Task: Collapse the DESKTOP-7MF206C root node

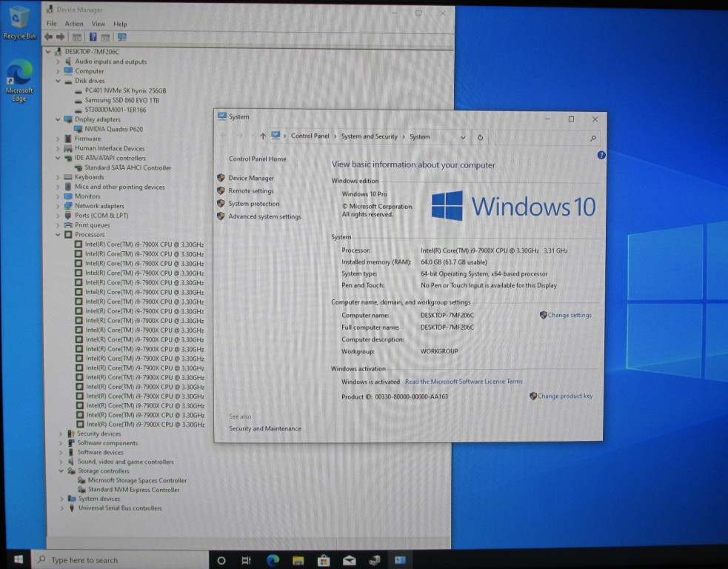Action: pyautogui.click(x=48, y=52)
